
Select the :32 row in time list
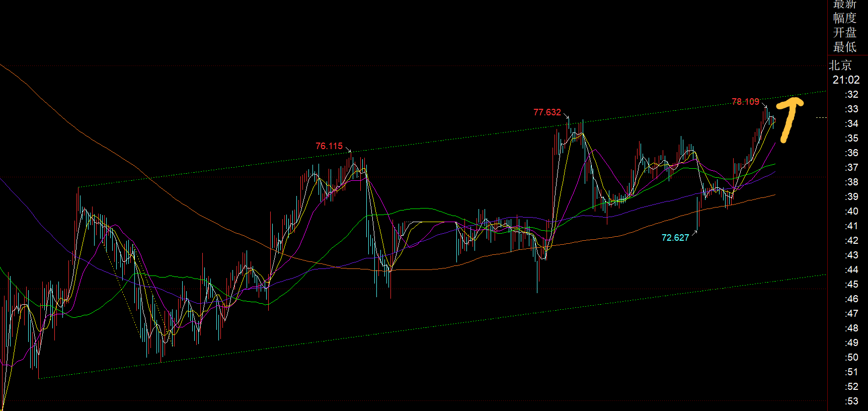coord(851,95)
